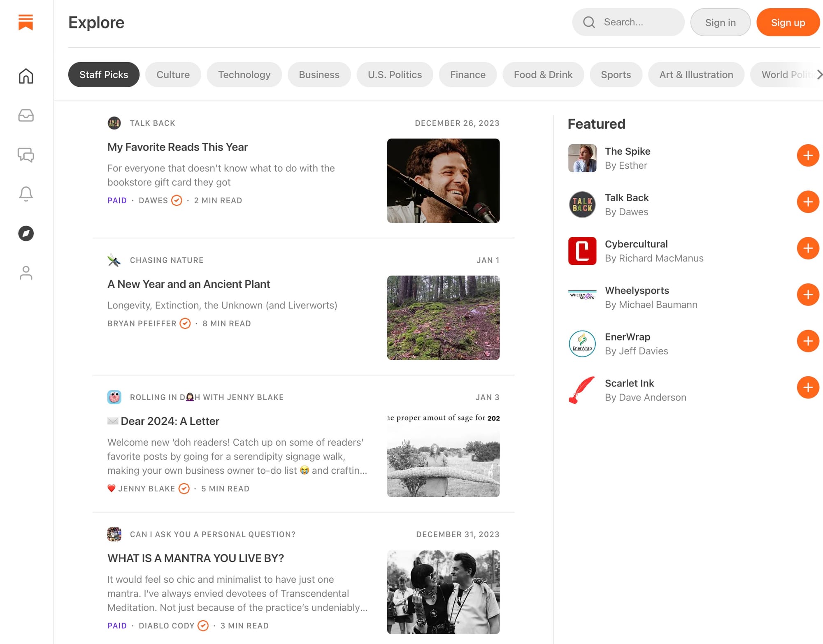Subscribe to Wheelysports with plus button
The width and height of the screenshot is (823, 644).
808,295
